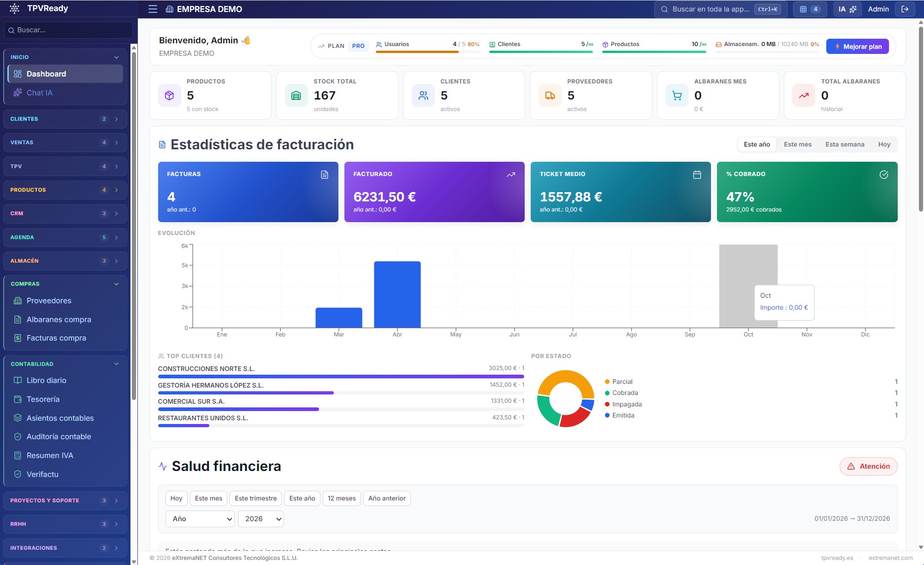
Task: Click the calendar icon in Ticket Medio card
Action: point(697,175)
